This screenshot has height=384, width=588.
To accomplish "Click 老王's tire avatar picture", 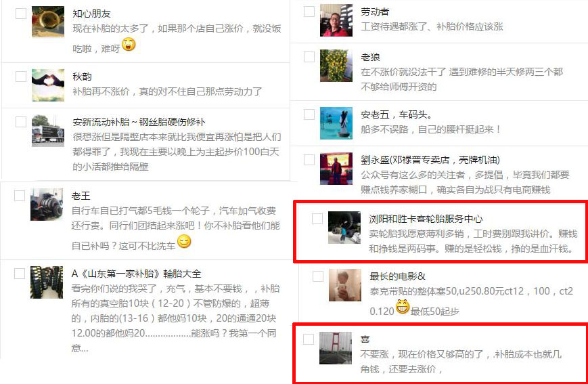I will (x=47, y=205).
